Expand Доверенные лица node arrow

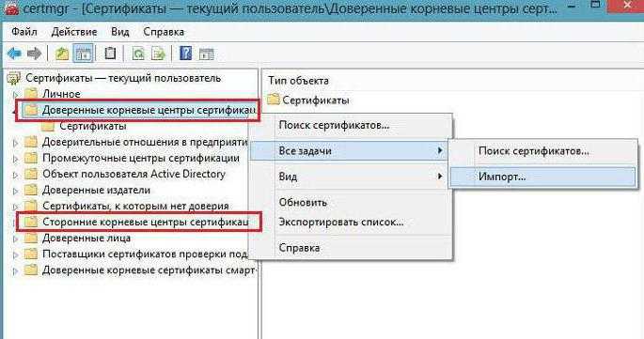click(x=16, y=239)
